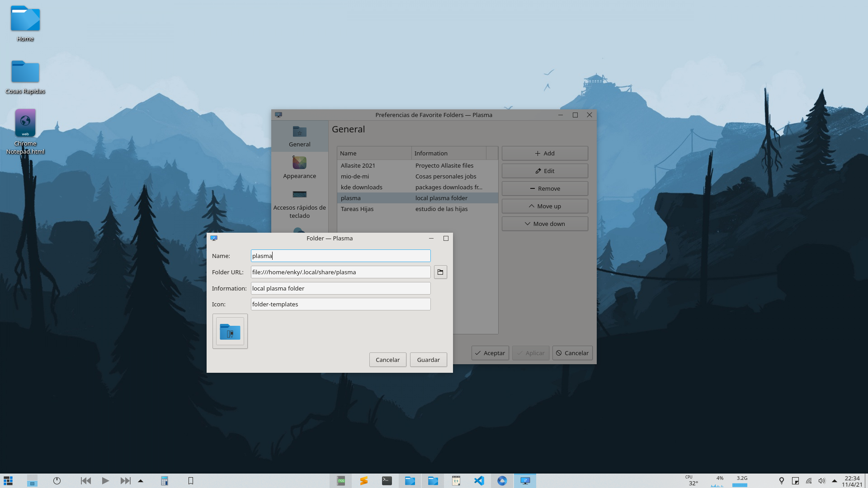Open the sticky notes tray icon
This screenshot has height=488, width=868.
tap(795, 481)
